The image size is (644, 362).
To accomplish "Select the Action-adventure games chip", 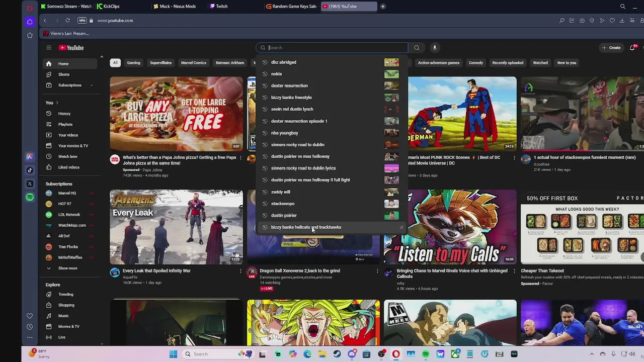I will 438,63.
